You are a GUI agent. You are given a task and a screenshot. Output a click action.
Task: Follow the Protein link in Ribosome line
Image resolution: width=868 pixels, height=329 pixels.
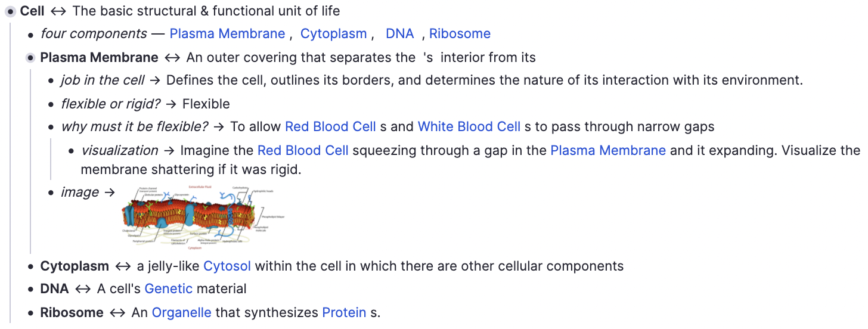(344, 312)
